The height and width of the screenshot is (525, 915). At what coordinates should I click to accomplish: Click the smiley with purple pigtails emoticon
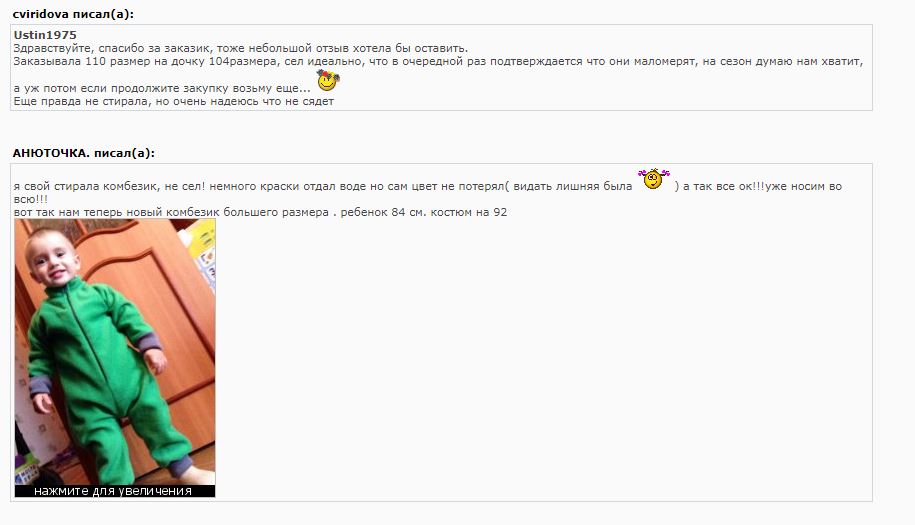pyautogui.click(x=654, y=178)
